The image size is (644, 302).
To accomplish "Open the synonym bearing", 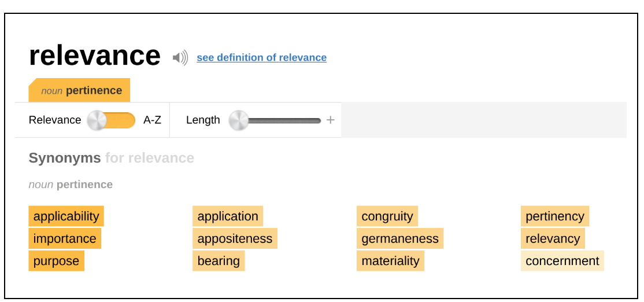I will (x=219, y=261).
